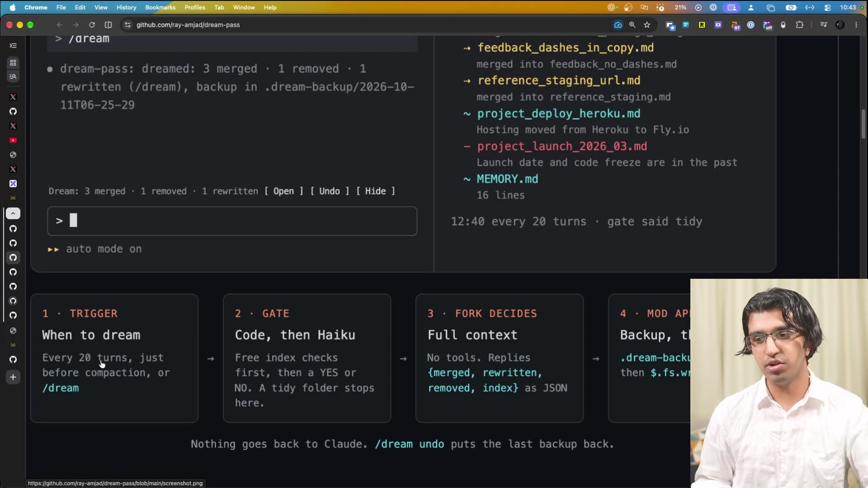Open the tab search icon in sidebar
This screenshot has height=488, width=868.
[13, 76]
